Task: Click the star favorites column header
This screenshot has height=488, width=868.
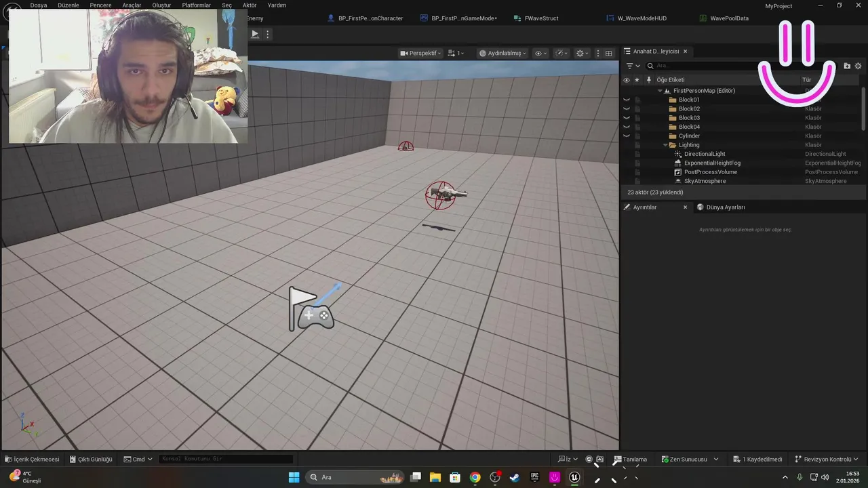Action: [637, 80]
